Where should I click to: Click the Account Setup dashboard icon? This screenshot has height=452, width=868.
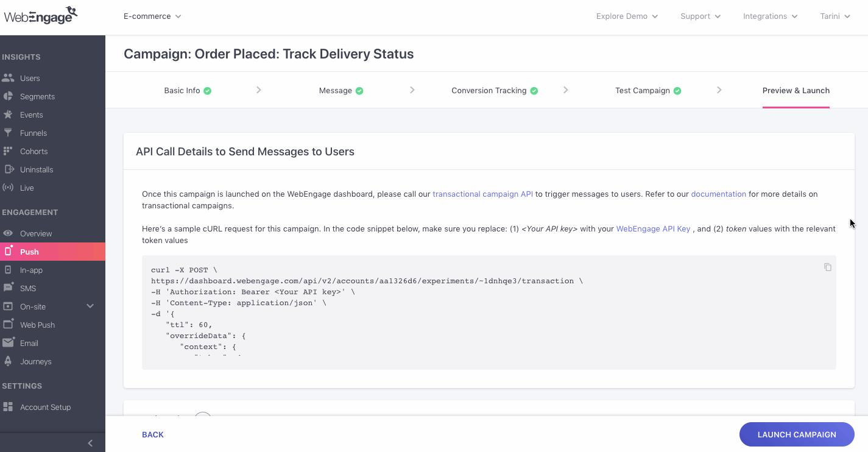coord(8,407)
